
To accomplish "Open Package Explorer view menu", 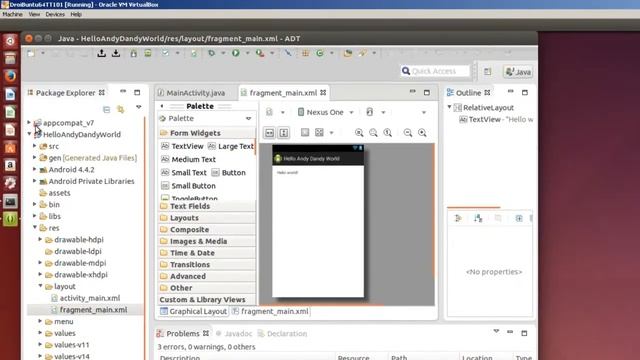I will point(139,107).
